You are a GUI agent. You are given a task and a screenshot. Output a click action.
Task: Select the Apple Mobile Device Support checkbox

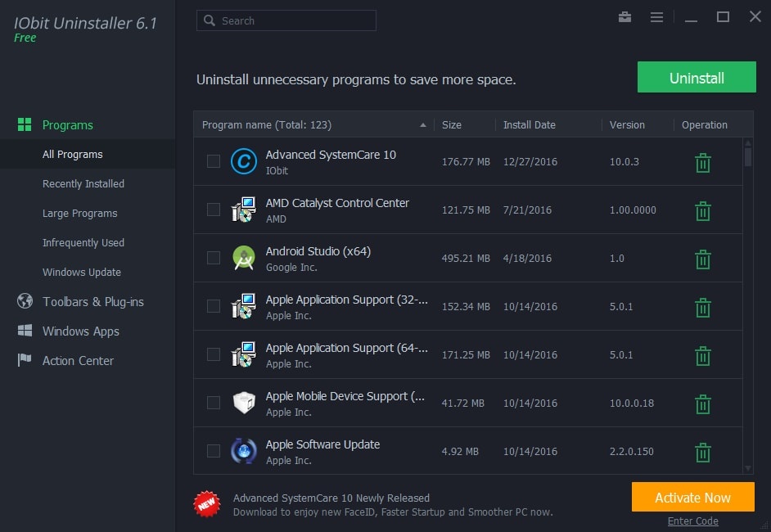(x=214, y=403)
